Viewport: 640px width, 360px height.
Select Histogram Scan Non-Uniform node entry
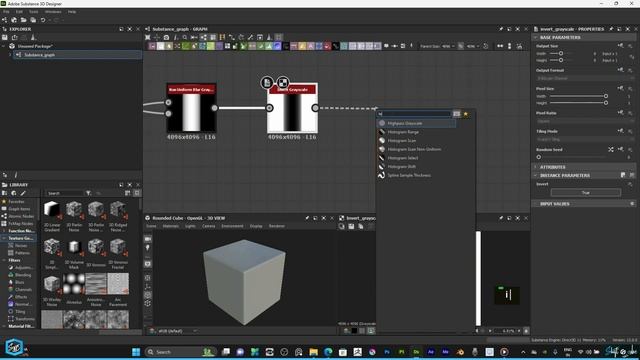click(414, 149)
